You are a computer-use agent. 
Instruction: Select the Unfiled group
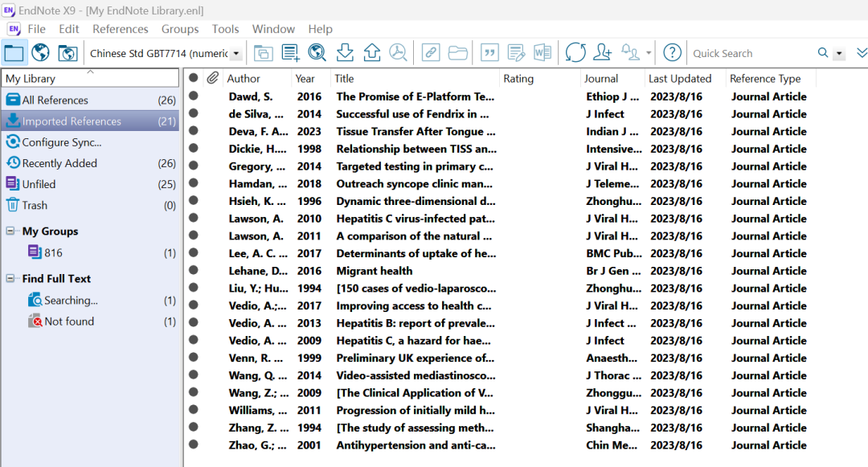pyautogui.click(x=90, y=184)
